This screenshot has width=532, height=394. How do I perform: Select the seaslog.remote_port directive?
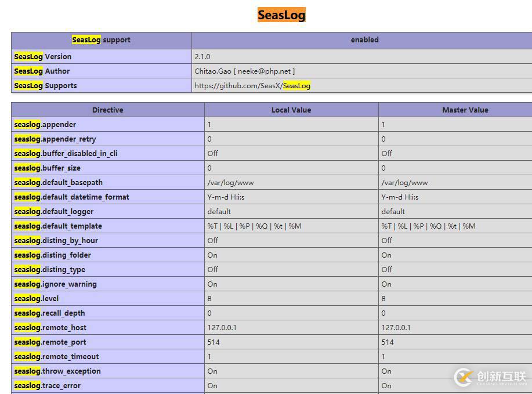pos(50,342)
